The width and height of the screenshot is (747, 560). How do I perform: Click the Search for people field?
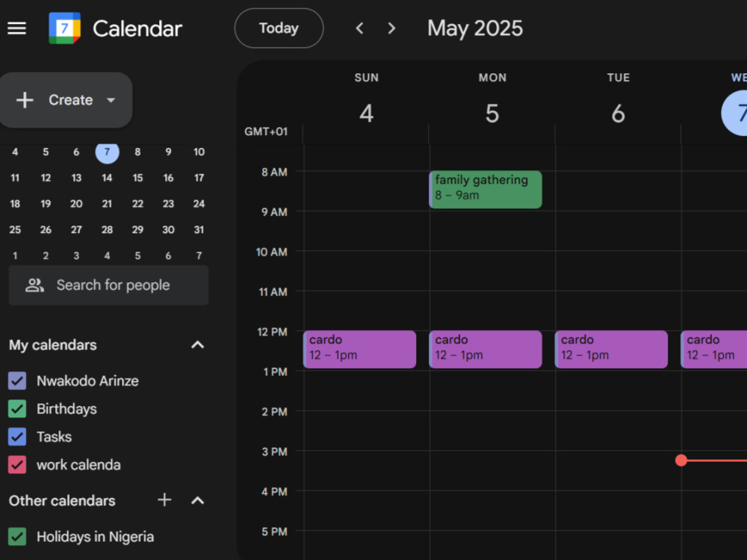(x=108, y=285)
